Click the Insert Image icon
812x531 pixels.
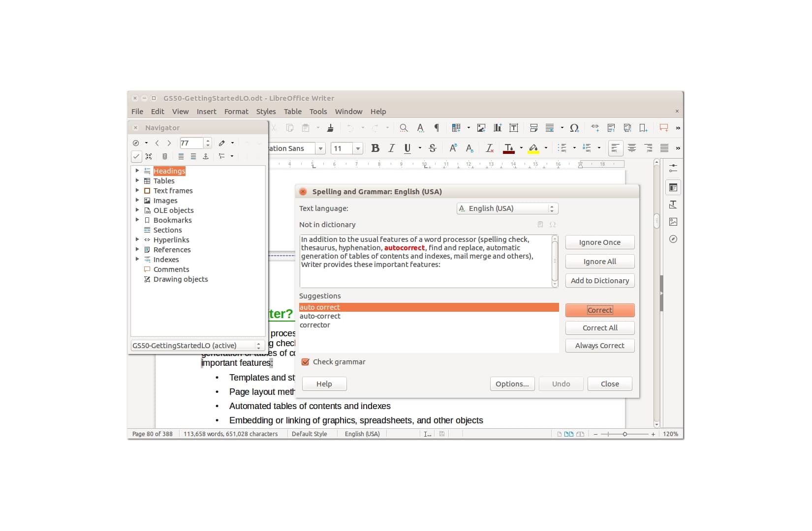tap(481, 128)
